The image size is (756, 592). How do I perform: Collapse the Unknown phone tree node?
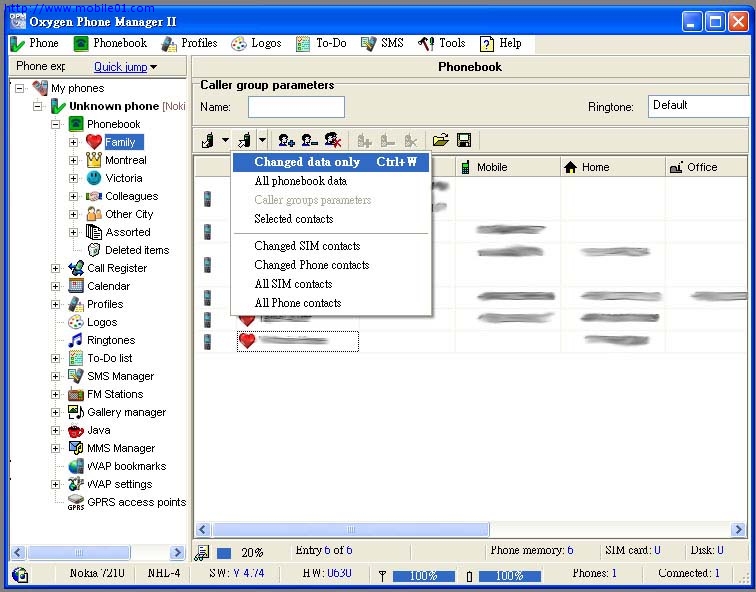38,106
